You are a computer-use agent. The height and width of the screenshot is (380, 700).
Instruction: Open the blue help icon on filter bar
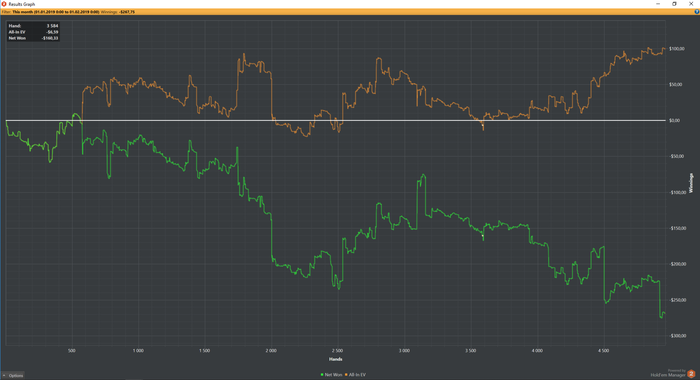(x=697, y=12)
